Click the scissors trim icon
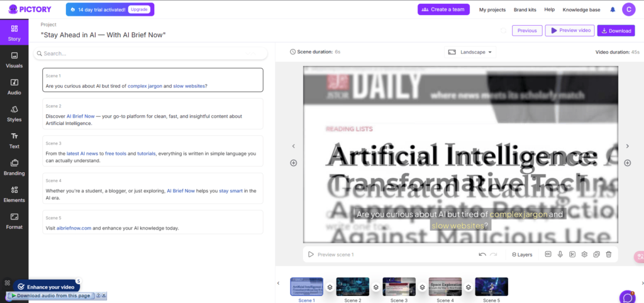The height and width of the screenshot is (303, 644). (x=572, y=254)
